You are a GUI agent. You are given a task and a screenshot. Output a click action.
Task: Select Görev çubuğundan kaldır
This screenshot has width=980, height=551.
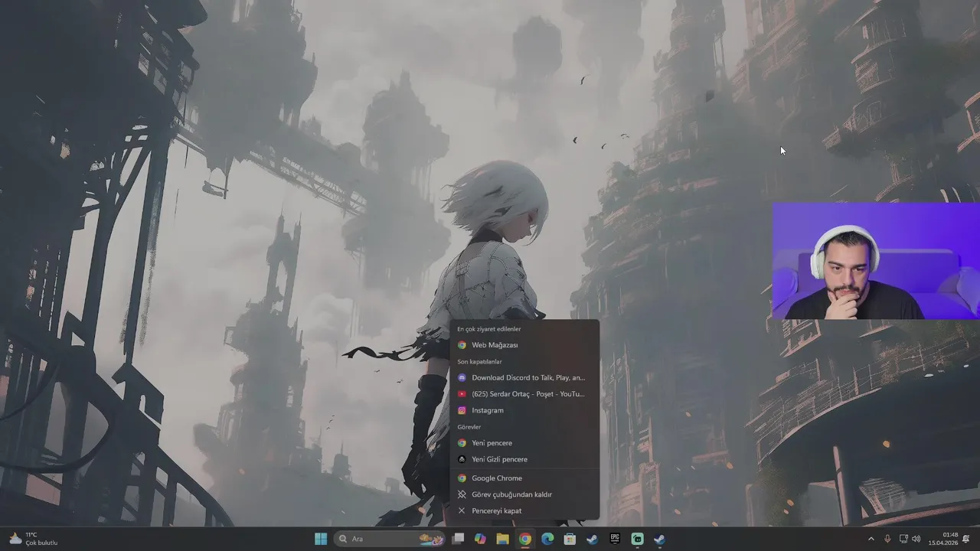coord(524,494)
